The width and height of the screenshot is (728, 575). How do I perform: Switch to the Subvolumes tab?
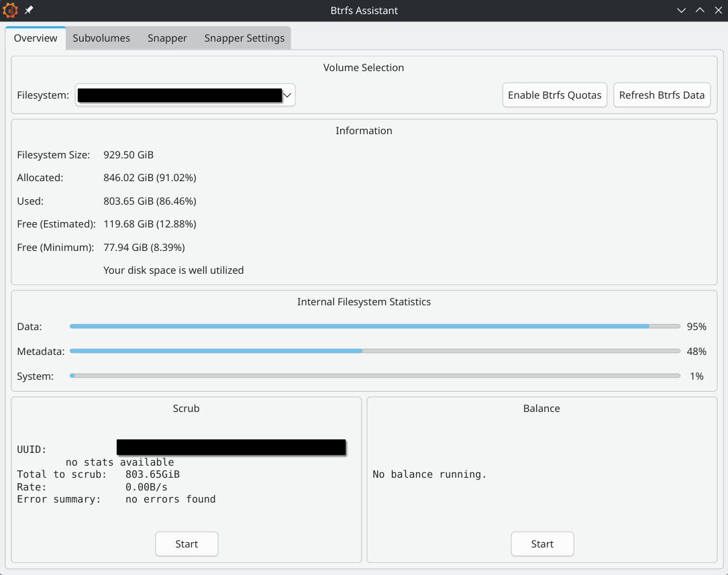click(x=101, y=38)
